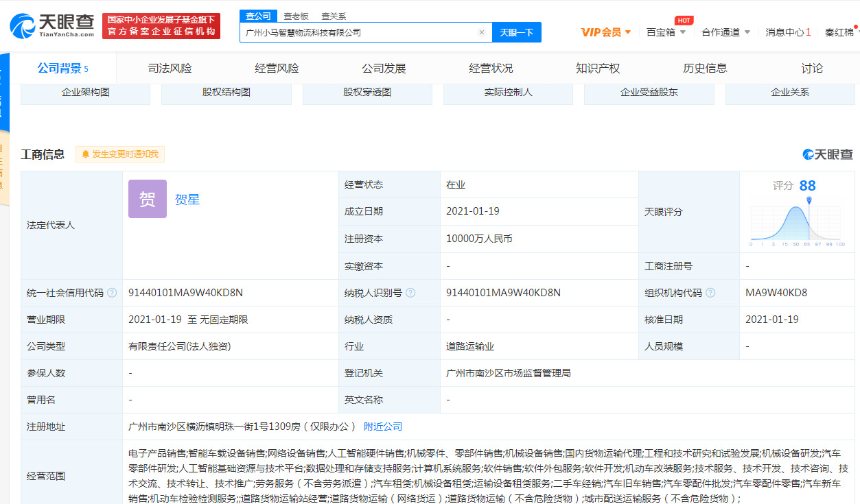Screen dimensions: 860x504
Task: Click the 发生变更时通知我 button
Action: pyautogui.click(x=120, y=154)
